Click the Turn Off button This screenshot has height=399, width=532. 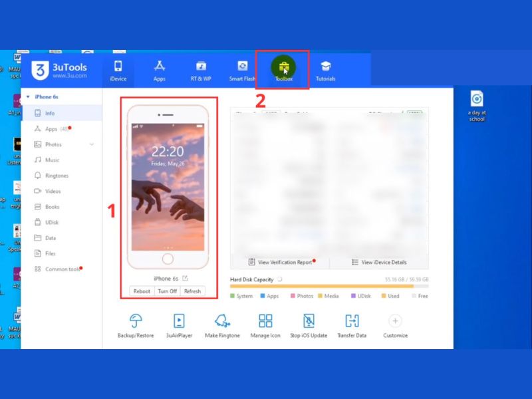(x=168, y=291)
